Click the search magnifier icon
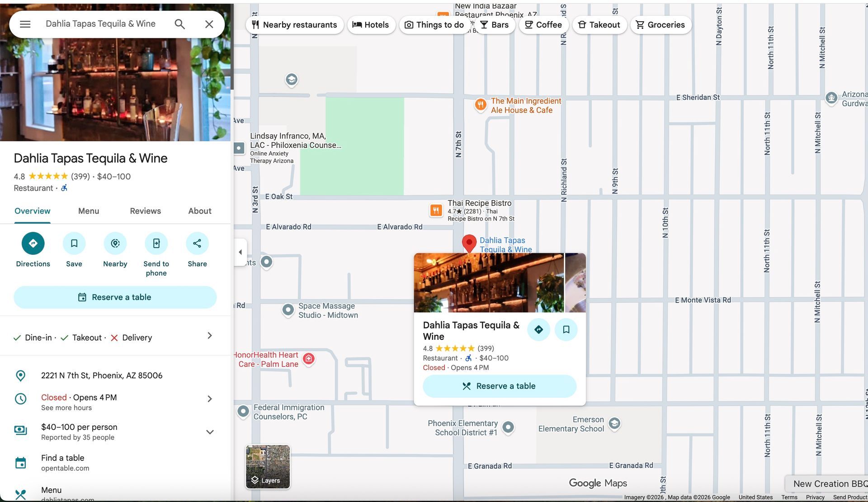Screen dimensions: 868x502 click(x=180, y=24)
